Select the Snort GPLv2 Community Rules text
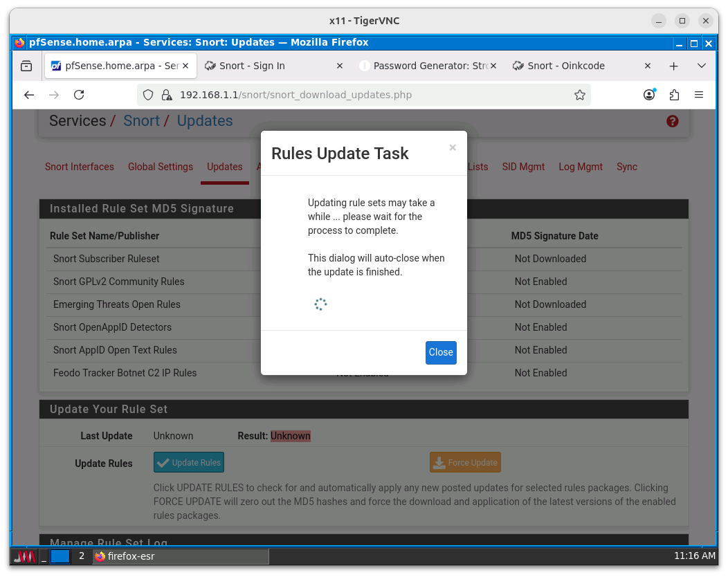The width and height of the screenshot is (728, 577). 119,282
